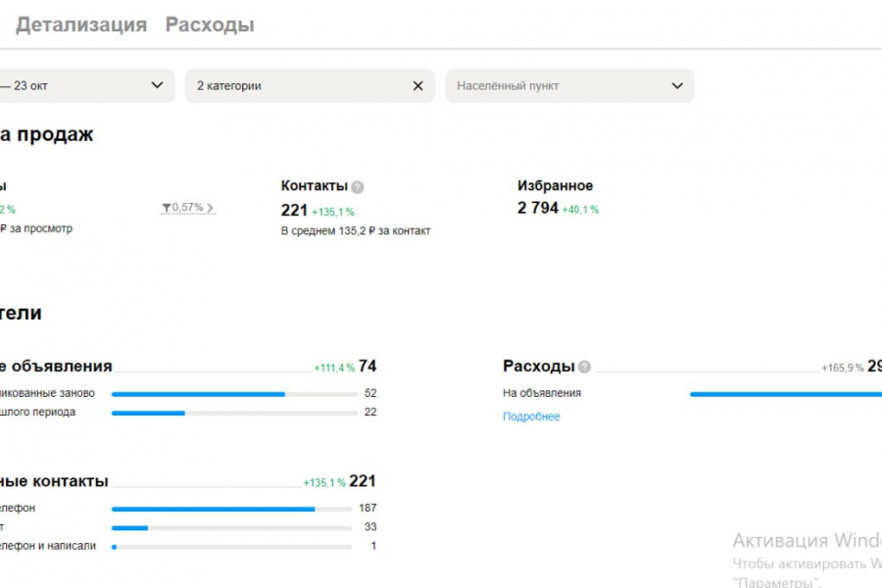882x588 pixels.
Task: Click the progress bar with value 187
Action: point(231,510)
